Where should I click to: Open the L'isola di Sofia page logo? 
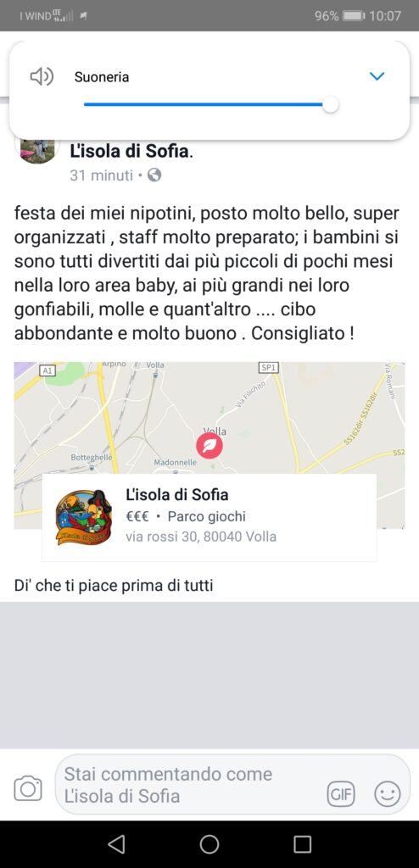[x=84, y=517]
